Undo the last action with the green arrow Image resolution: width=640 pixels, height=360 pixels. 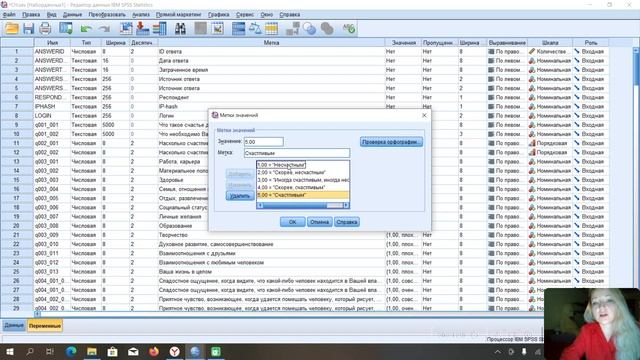point(86,29)
